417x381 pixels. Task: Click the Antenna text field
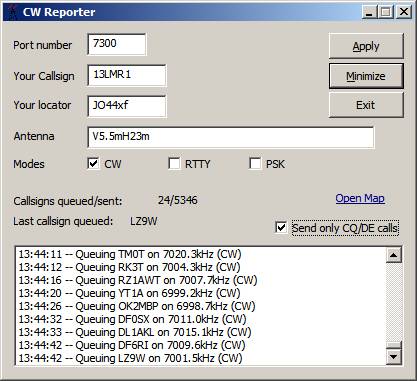pos(230,137)
